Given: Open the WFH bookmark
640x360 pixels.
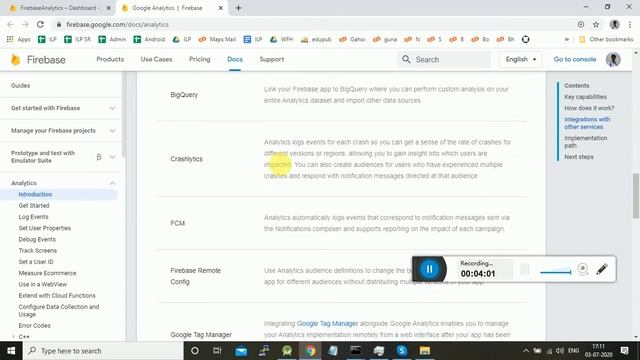Looking at the screenshot, I should click(x=282, y=39).
